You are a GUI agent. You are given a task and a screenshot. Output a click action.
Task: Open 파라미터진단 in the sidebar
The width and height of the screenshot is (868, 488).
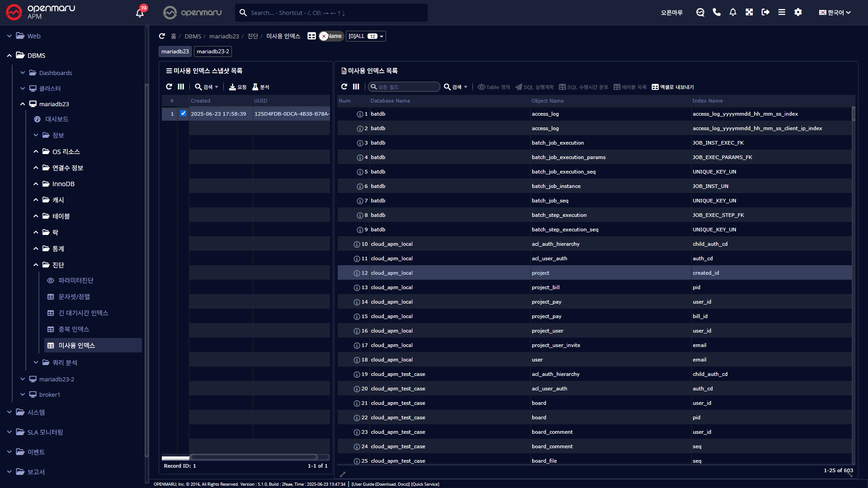tap(75, 281)
